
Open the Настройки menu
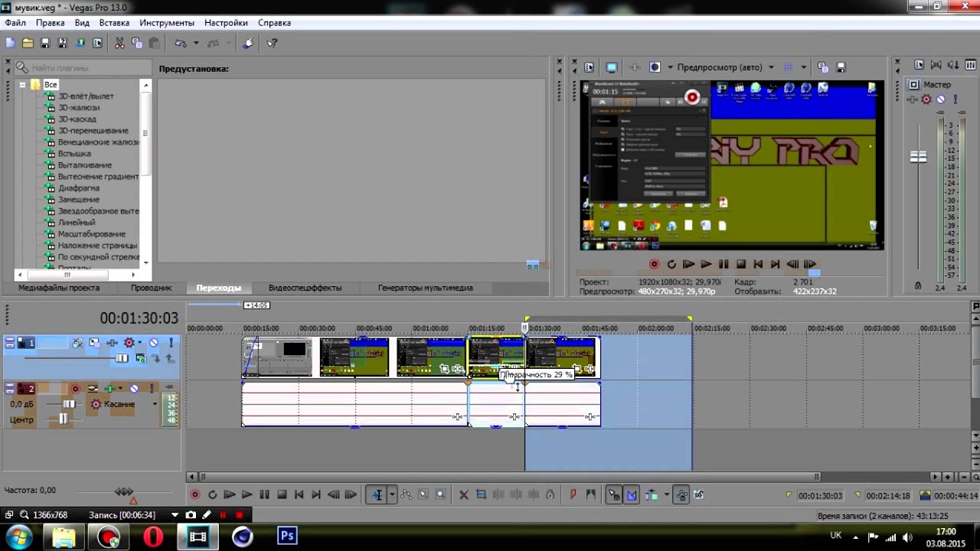click(x=226, y=23)
